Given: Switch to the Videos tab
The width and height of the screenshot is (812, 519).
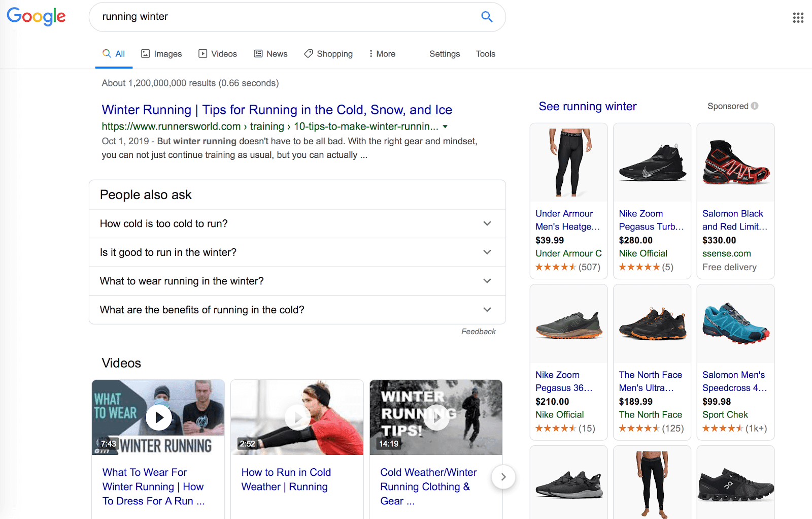Looking at the screenshot, I should coord(218,54).
